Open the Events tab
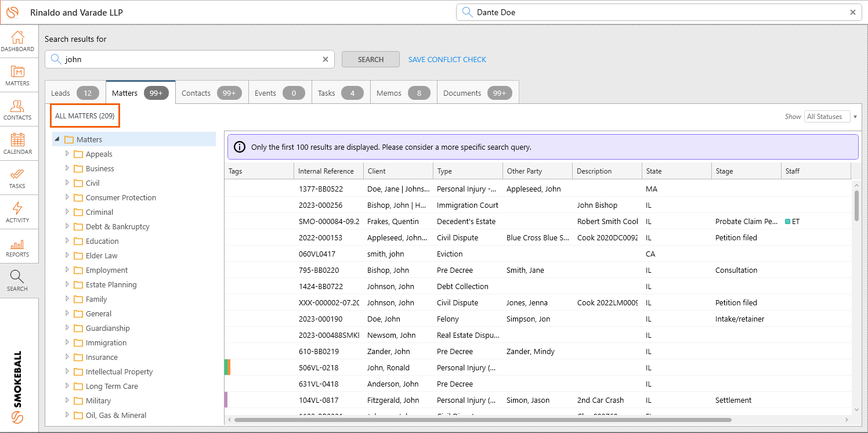 pos(280,93)
